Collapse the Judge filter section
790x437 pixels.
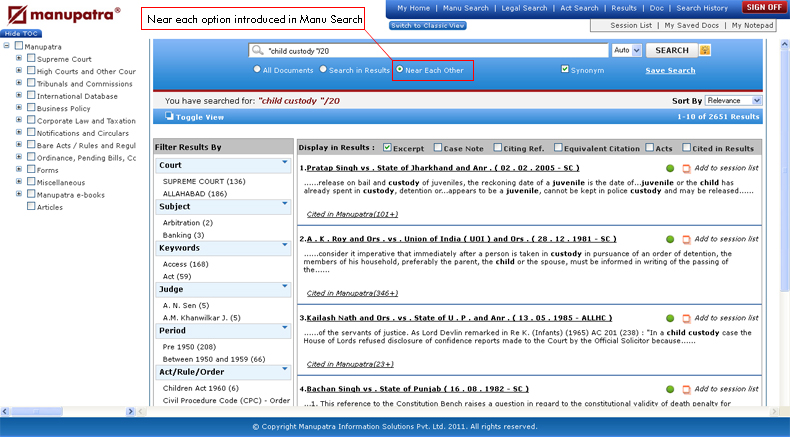click(285, 286)
